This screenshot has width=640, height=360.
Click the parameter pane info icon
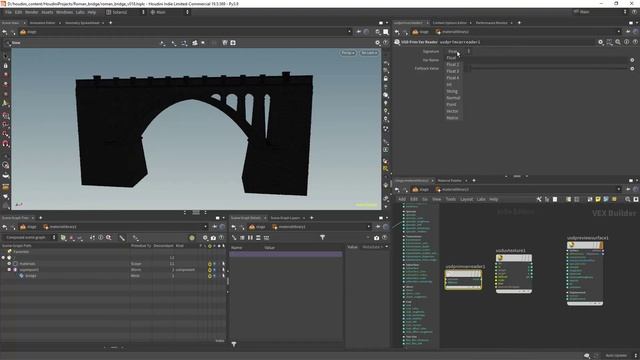tap(627, 42)
